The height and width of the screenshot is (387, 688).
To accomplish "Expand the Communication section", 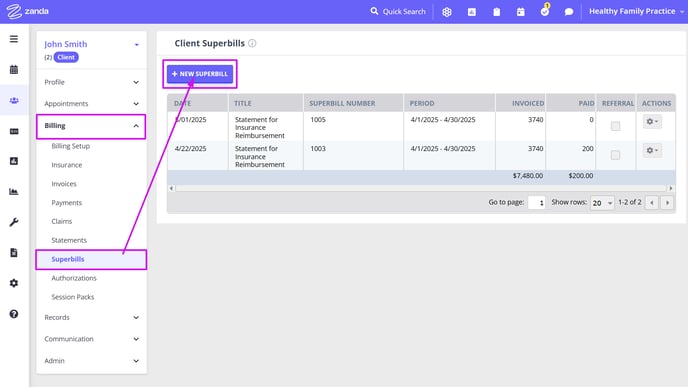I will 91,339.
